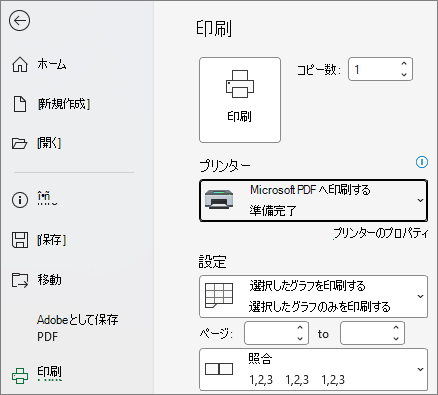Click the 設定 section heading
The width and height of the screenshot is (438, 395).
click(x=212, y=262)
